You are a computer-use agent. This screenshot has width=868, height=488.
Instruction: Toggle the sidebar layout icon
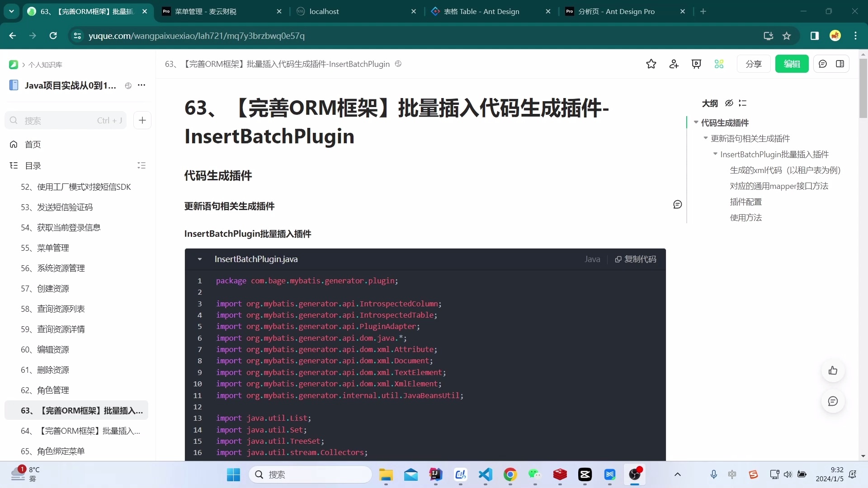click(x=840, y=64)
